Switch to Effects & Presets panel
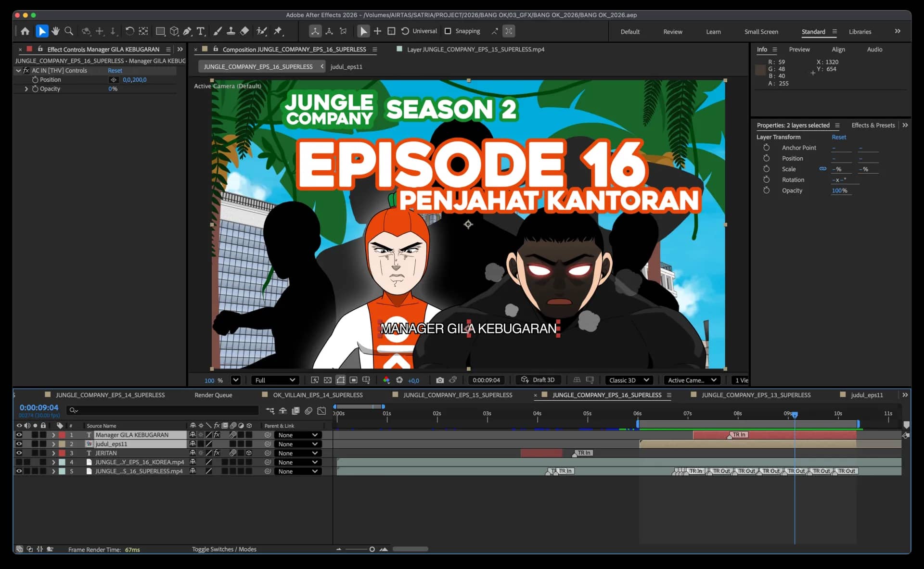The width and height of the screenshot is (924, 569). click(873, 125)
